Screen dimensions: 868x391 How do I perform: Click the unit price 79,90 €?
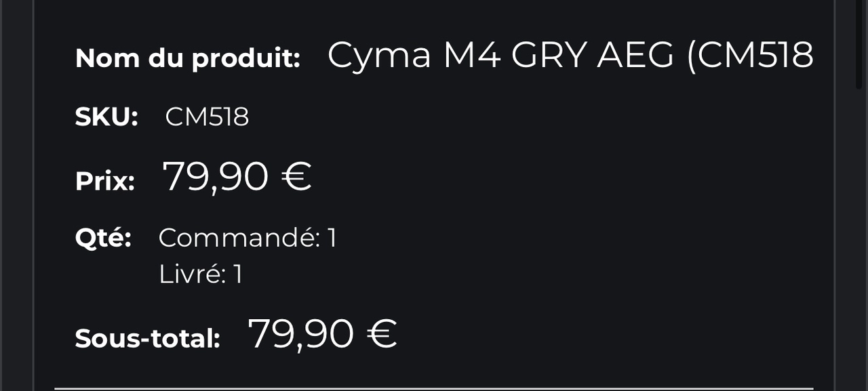237,177
